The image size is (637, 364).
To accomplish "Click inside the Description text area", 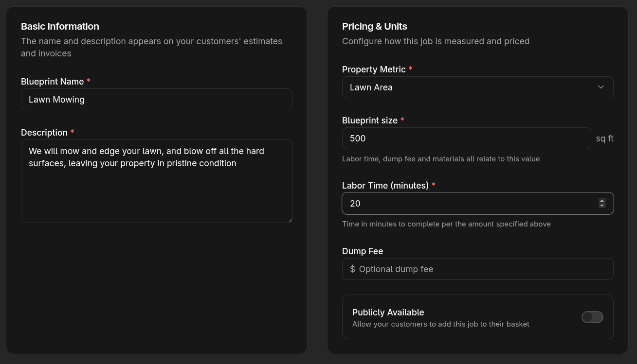I will click(x=156, y=190).
